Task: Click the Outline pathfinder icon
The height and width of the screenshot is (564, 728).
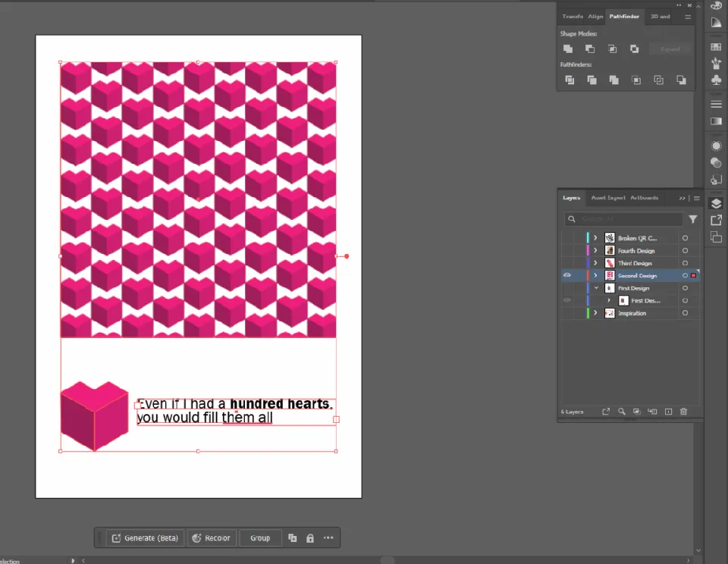Action: click(x=658, y=80)
